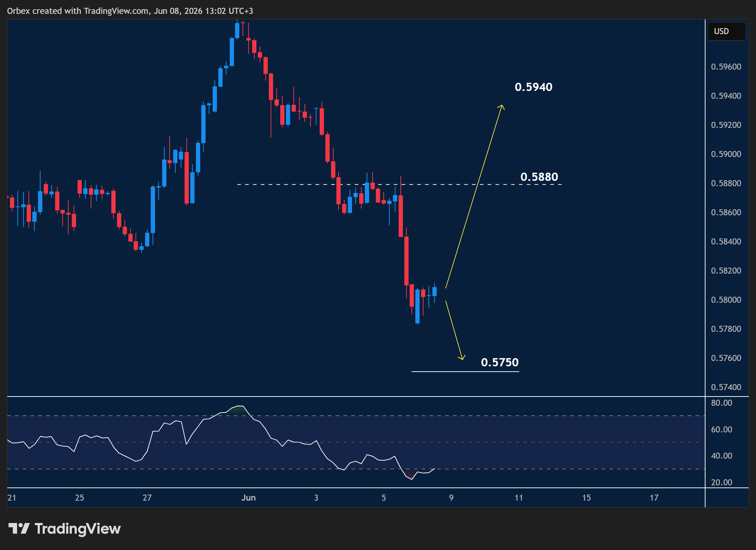Select the 0.5750 support label
Image resolution: width=756 pixels, height=550 pixels.
[500, 362]
